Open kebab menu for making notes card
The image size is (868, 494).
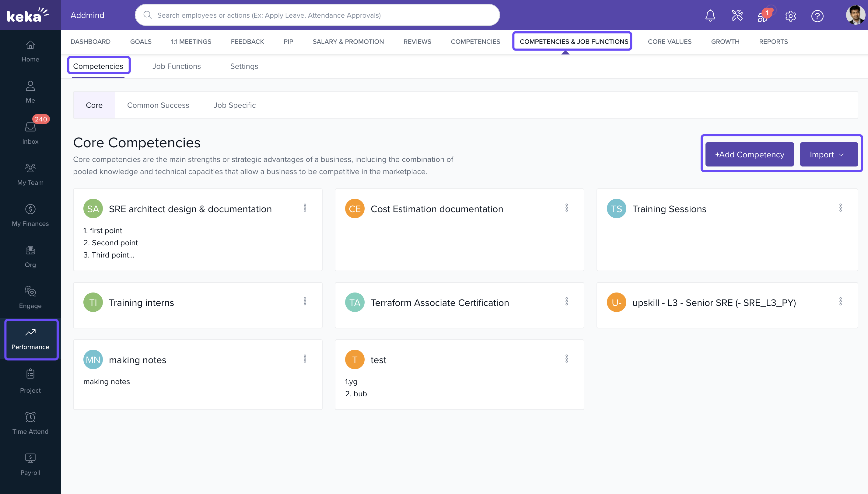(305, 359)
